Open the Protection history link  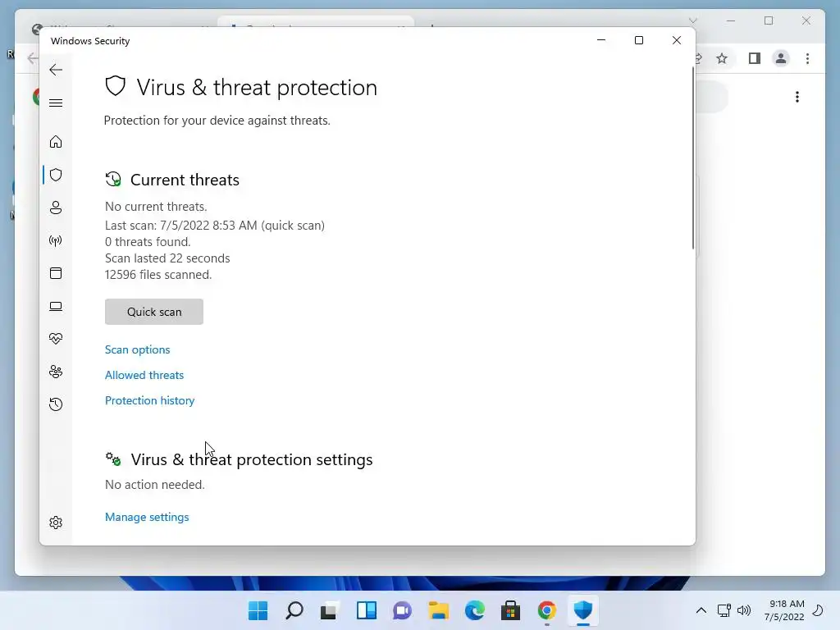click(149, 400)
